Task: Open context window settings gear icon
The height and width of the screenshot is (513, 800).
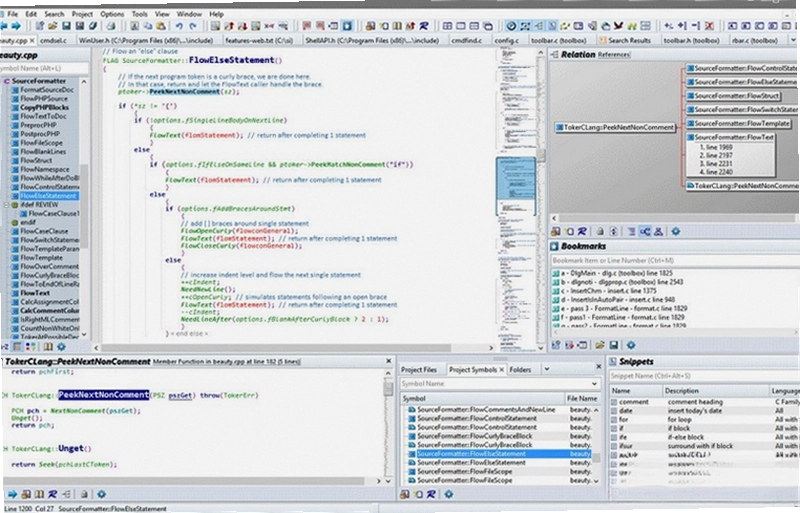Action: coord(101,494)
